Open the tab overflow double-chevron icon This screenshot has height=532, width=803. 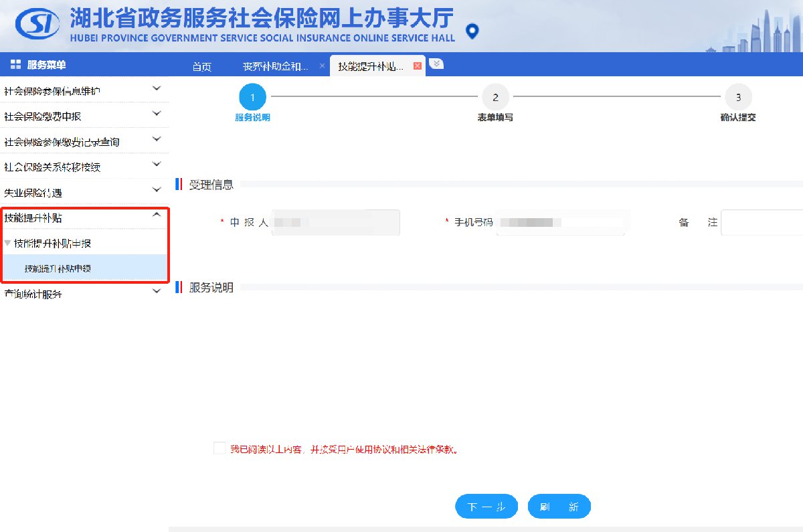(436, 64)
